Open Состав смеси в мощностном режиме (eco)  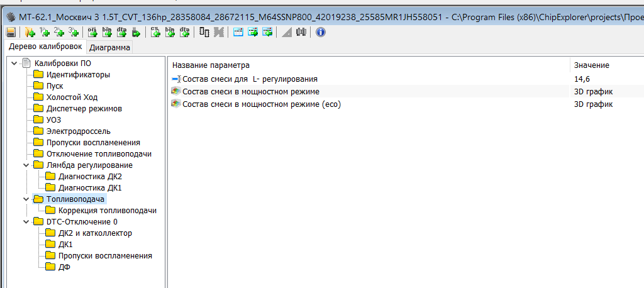pyautogui.click(x=261, y=104)
